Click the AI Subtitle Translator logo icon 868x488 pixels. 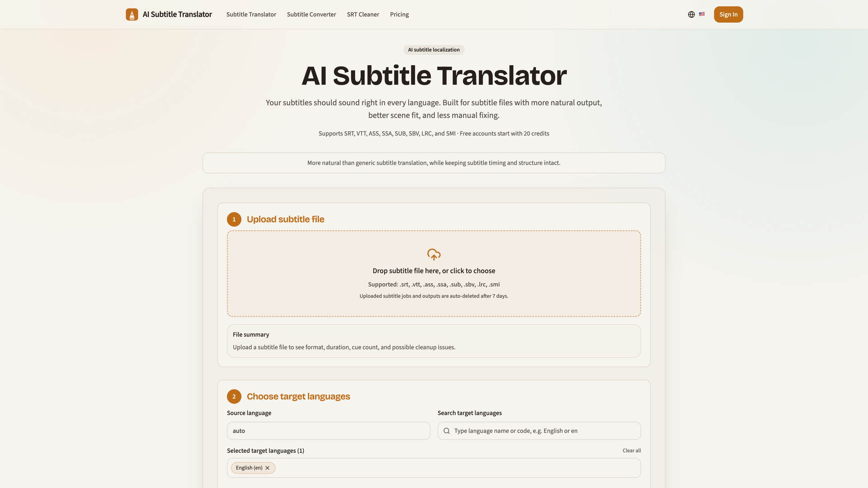132,14
